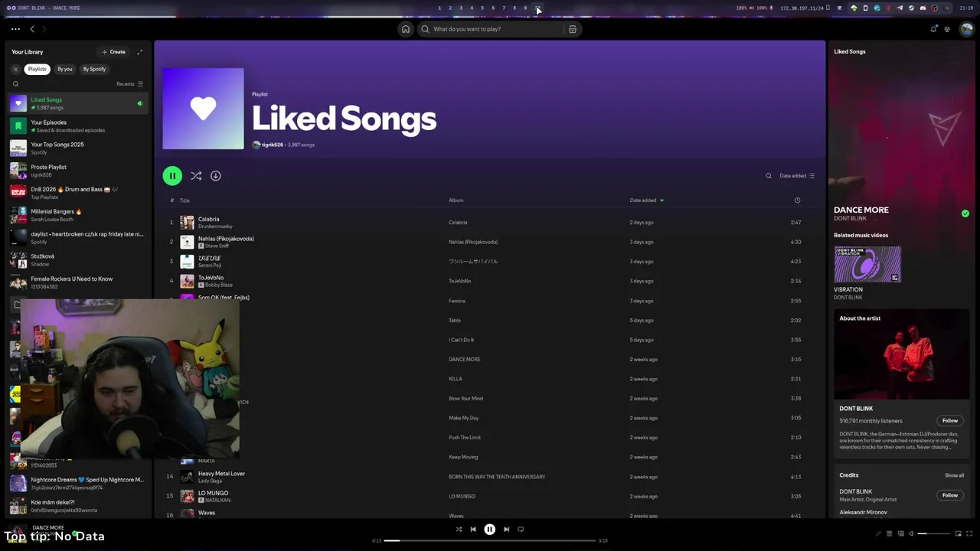This screenshot has height=551, width=980.
Task: Open the Date added sort order dropdown
Action: click(x=797, y=176)
